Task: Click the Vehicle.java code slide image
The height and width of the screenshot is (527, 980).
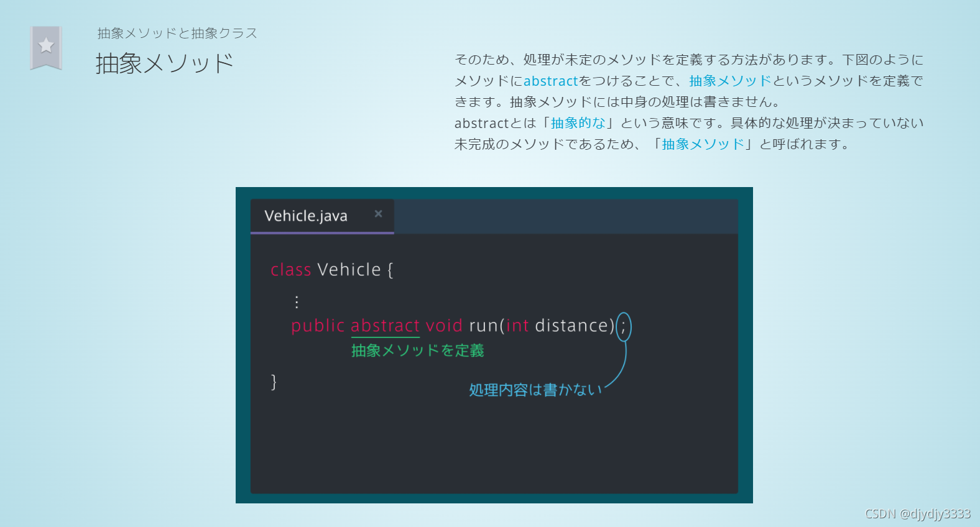Action: point(494,345)
